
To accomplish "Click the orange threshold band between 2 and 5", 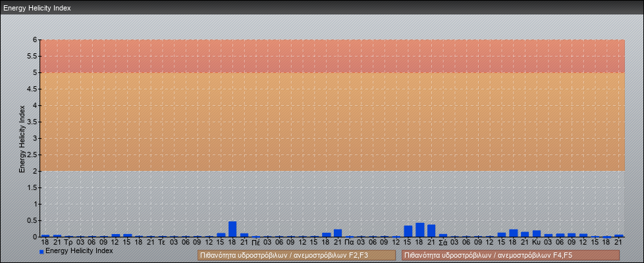I will [x=333, y=122].
